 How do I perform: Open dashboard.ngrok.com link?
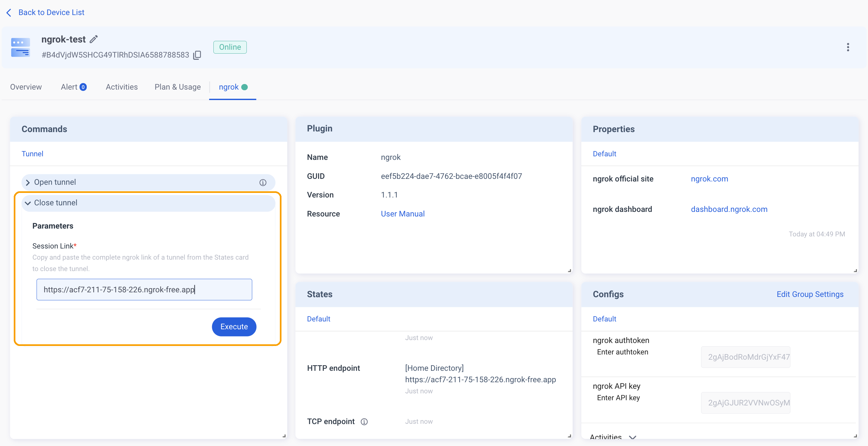(x=729, y=209)
